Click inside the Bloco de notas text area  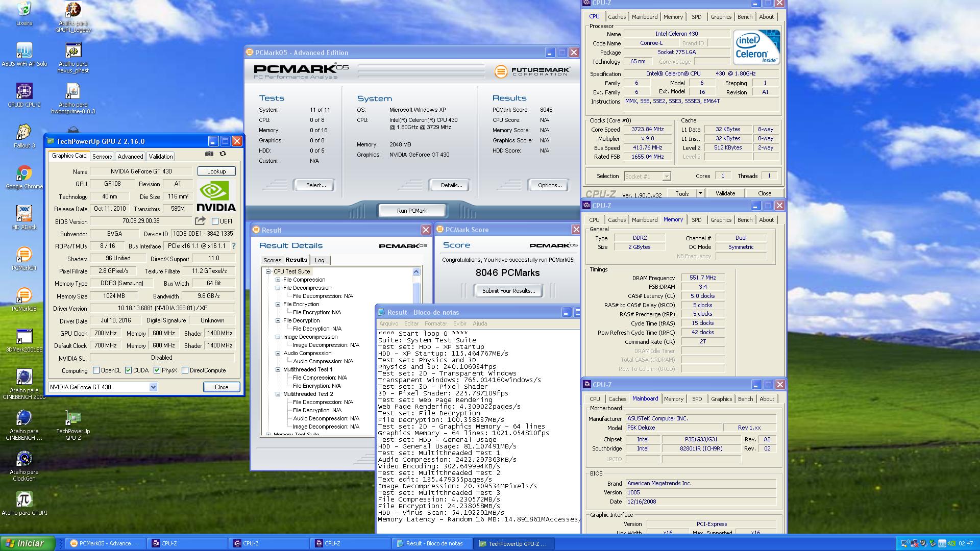click(x=479, y=431)
